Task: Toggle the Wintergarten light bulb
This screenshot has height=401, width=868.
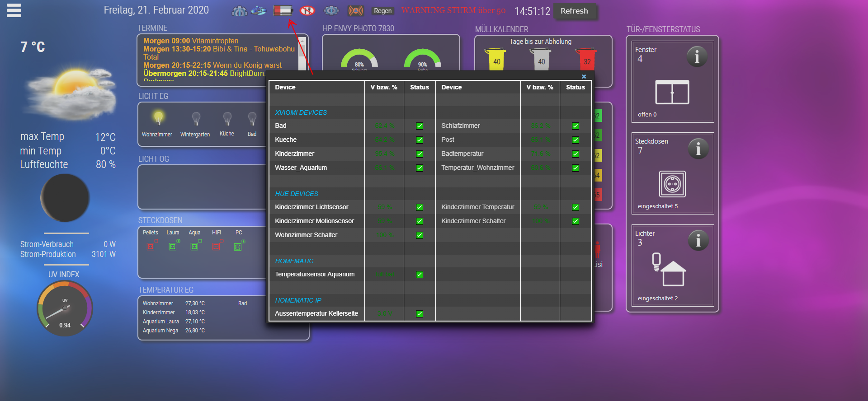Action: 196,119
